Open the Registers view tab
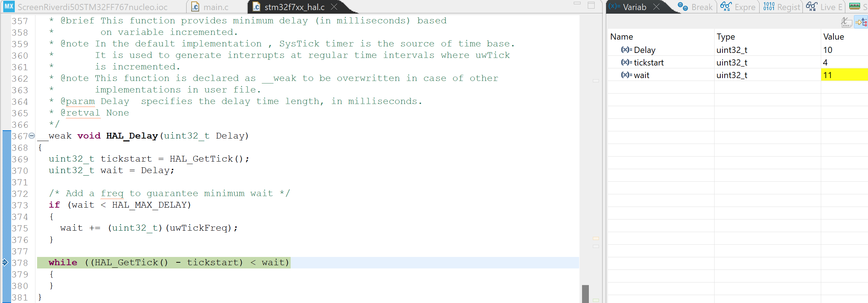 click(x=782, y=7)
